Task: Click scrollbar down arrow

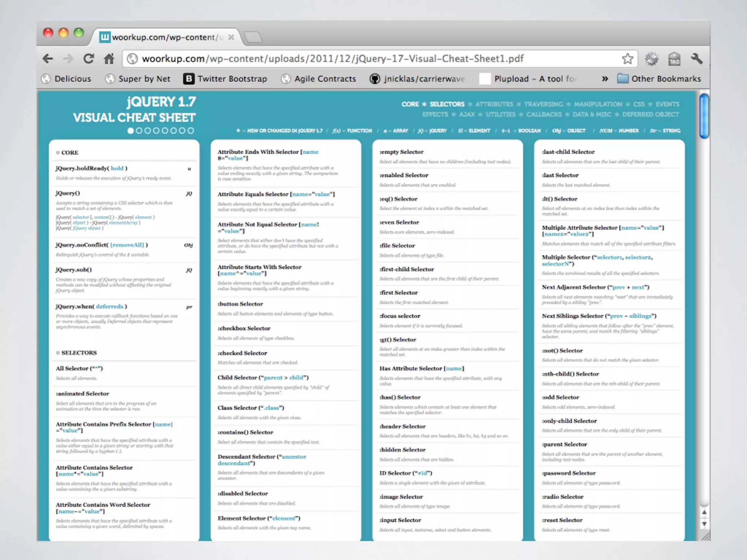Action: tap(704, 524)
